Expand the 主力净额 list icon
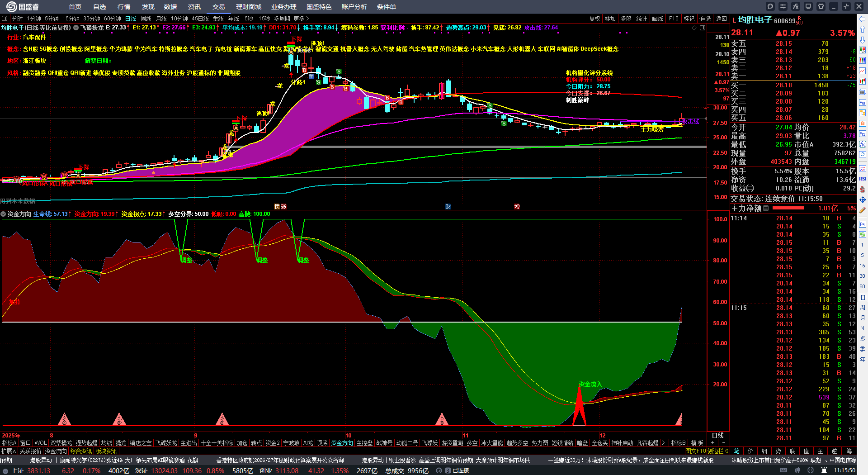 pos(766,209)
